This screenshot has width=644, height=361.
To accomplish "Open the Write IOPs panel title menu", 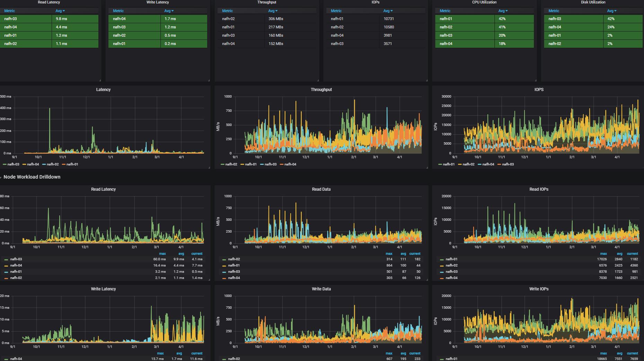I will [x=539, y=289].
